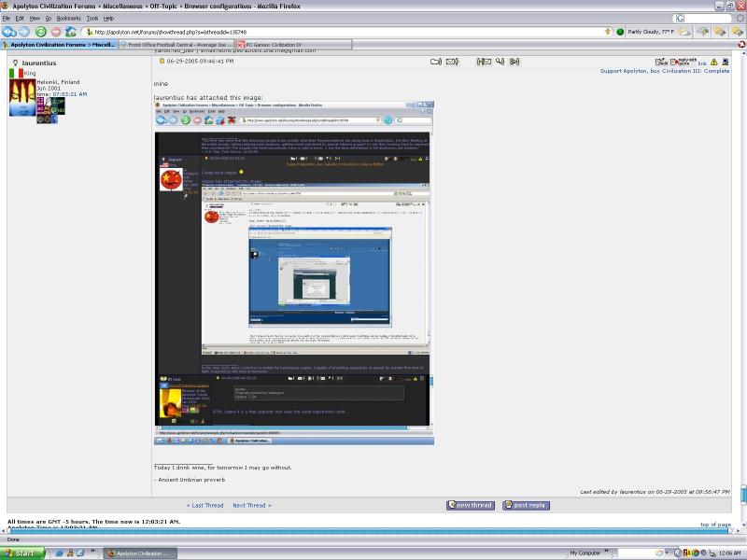
Task: Click the yellow warning report post icon
Action: [713, 62]
